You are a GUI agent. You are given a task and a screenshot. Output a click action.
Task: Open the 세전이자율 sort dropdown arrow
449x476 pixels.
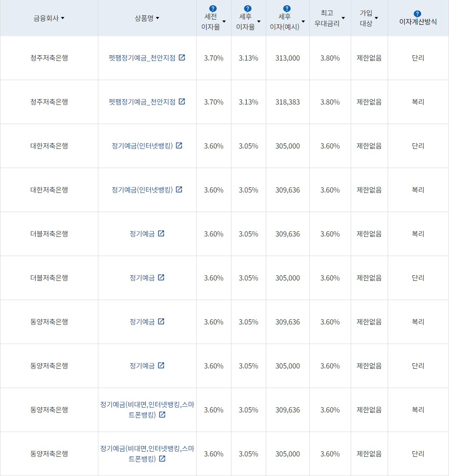tap(224, 21)
